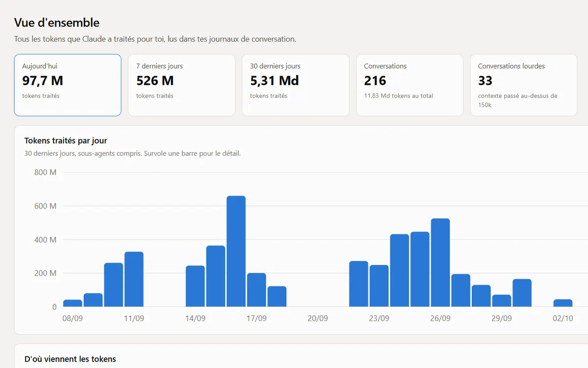The height and width of the screenshot is (368, 588).
Task: Click the "526 M" value
Action: coord(155,80)
